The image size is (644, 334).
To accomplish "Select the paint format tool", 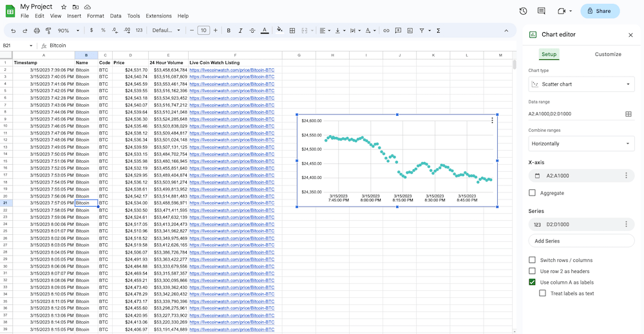I will pos(48,30).
